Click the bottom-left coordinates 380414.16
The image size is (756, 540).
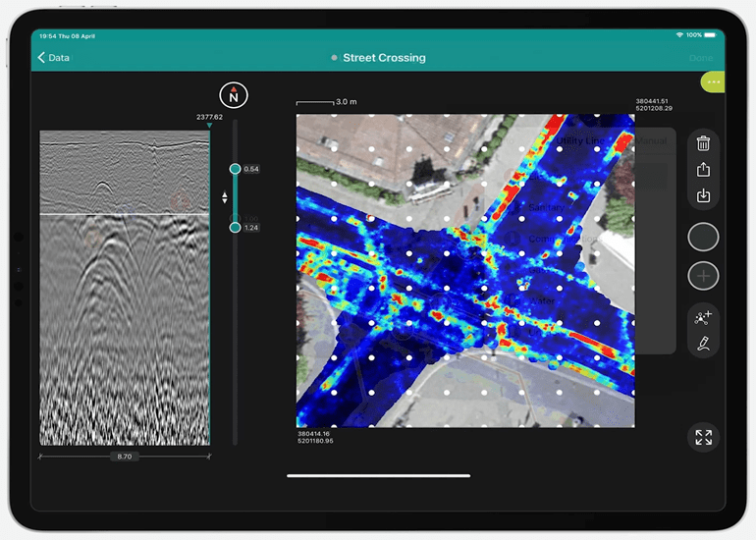(x=313, y=434)
